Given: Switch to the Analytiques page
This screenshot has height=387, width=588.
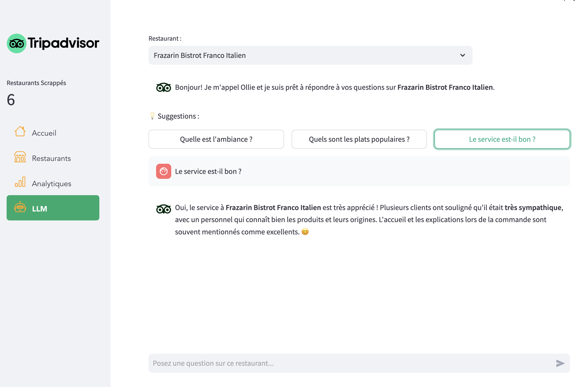Looking at the screenshot, I should pyautogui.click(x=51, y=184).
